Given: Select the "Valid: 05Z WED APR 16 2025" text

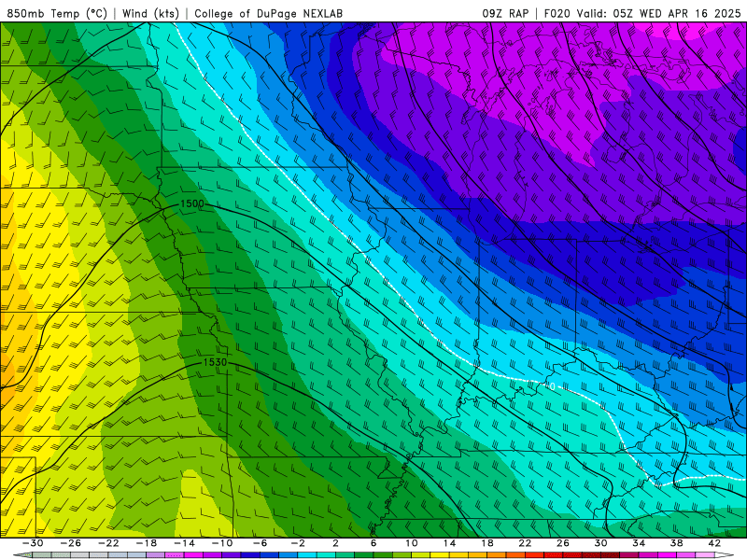Looking at the screenshot, I should [659, 13].
